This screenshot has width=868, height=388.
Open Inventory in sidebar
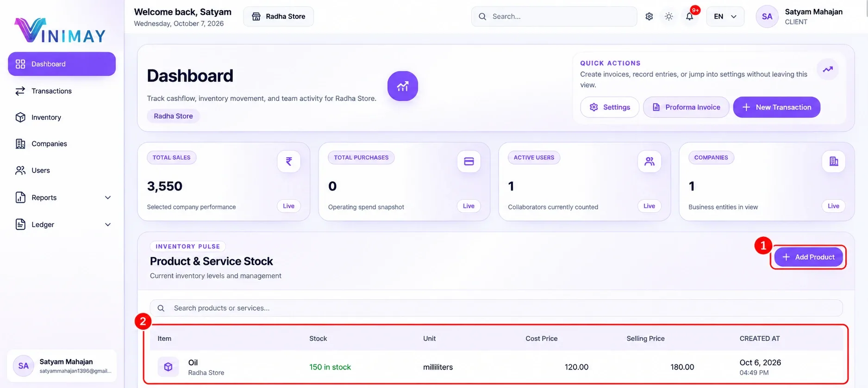(62, 117)
